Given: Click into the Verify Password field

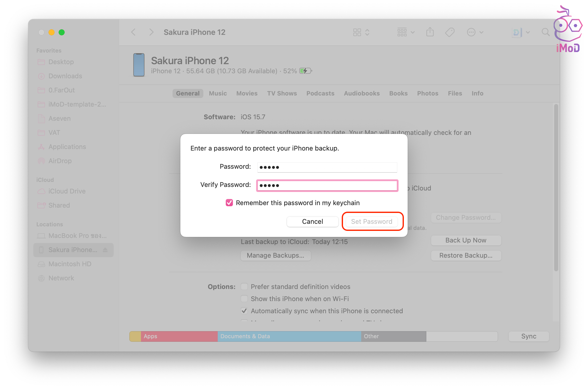Looking at the screenshot, I should point(327,185).
